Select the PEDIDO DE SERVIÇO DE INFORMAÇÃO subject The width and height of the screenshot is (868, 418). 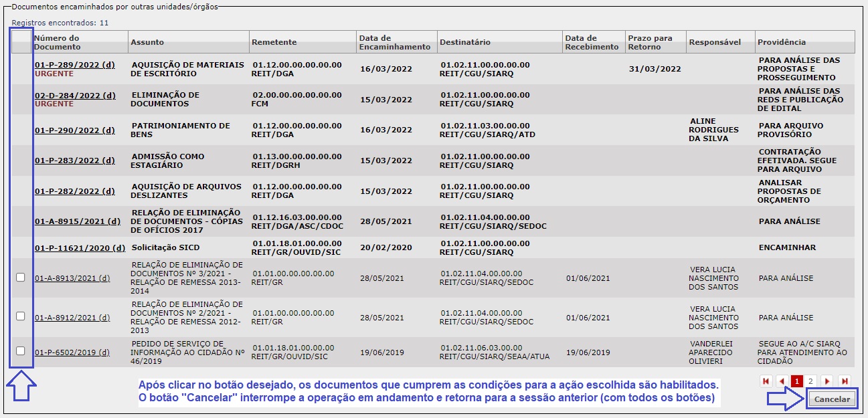click(x=188, y=352)
